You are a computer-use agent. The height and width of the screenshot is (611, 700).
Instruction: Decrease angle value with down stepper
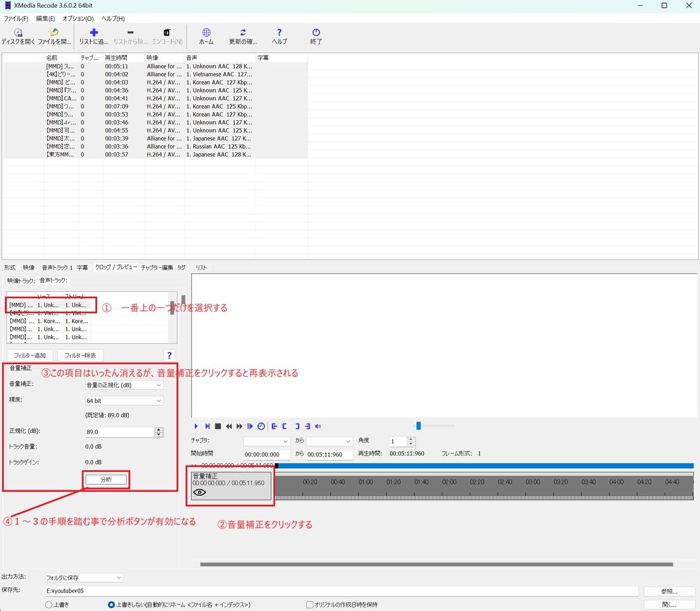[x=411, y=444]
